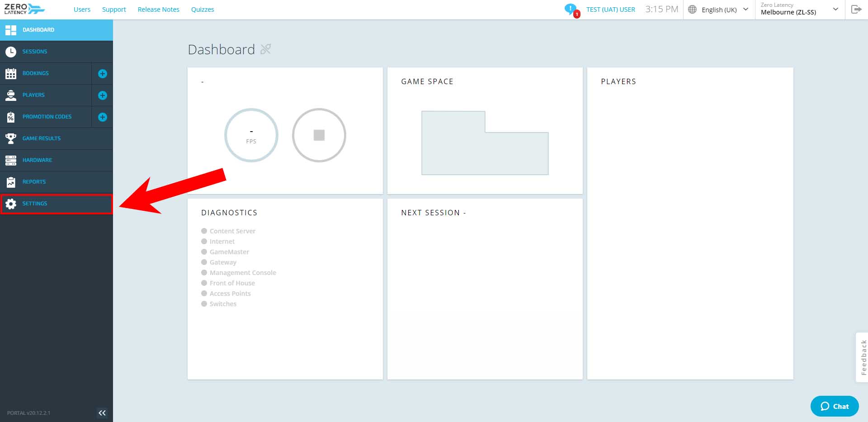Click the GameMaster diagnostic item
This screenshot has height=422, width=868.
(225, 252)
